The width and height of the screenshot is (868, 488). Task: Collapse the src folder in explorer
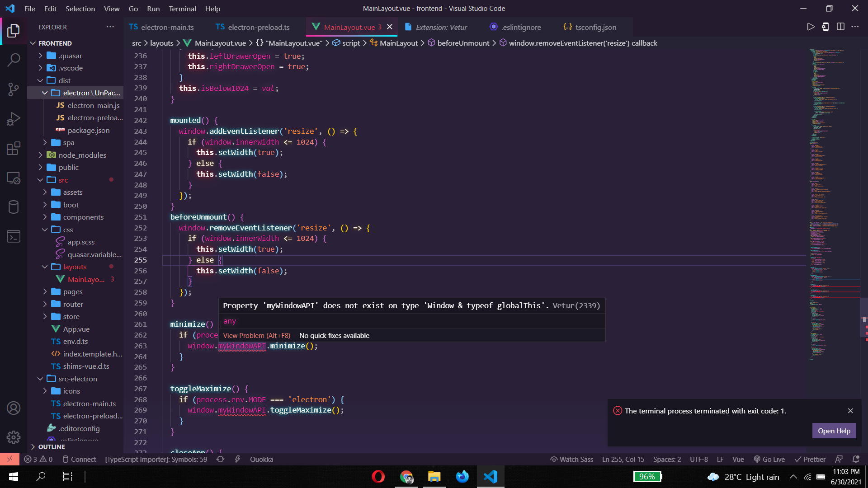[63, 180]
